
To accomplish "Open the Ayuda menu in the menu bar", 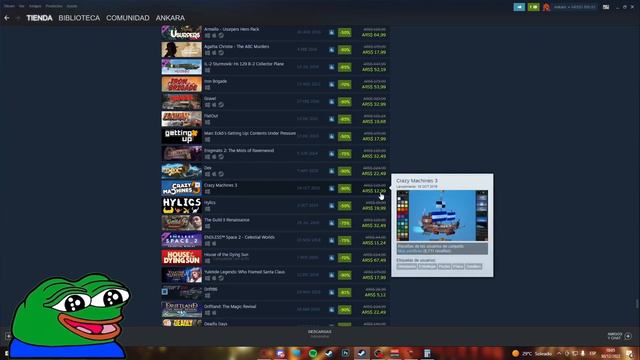I will (x=72, y=6).
